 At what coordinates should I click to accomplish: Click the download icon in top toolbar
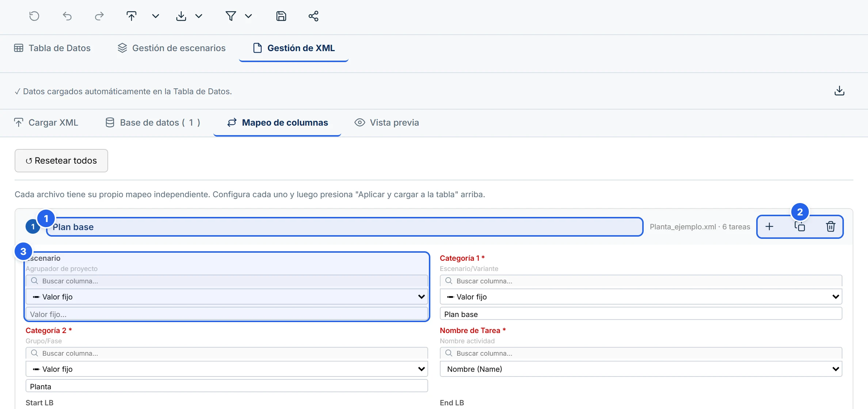181,16
